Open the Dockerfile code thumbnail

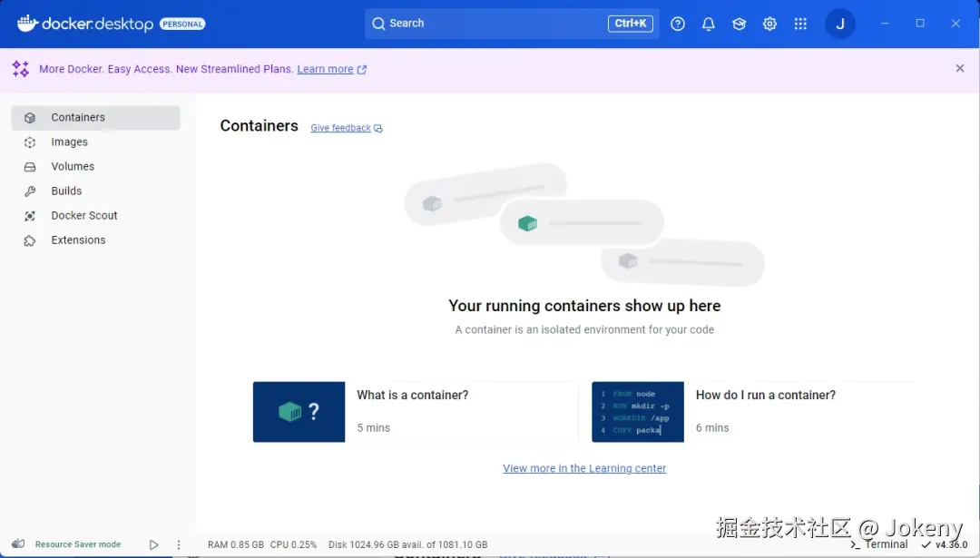point(638,412)
